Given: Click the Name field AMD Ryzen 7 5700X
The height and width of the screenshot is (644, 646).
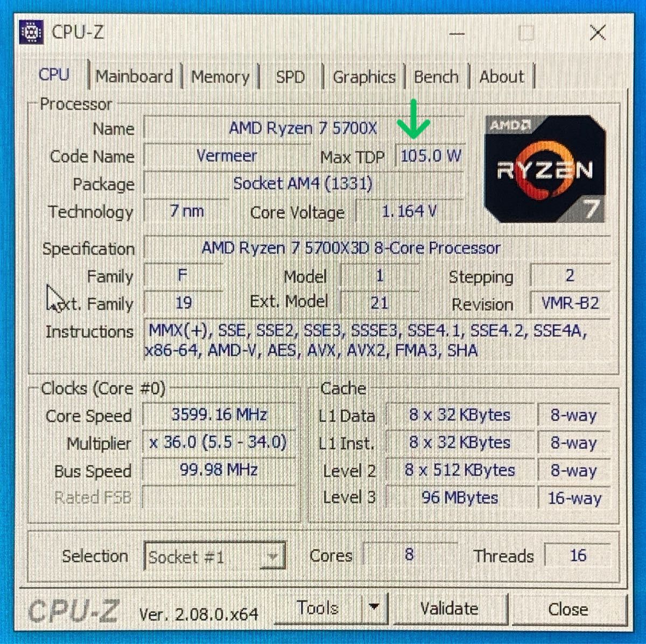Looking at the screenshot, I should coord(303,128).
